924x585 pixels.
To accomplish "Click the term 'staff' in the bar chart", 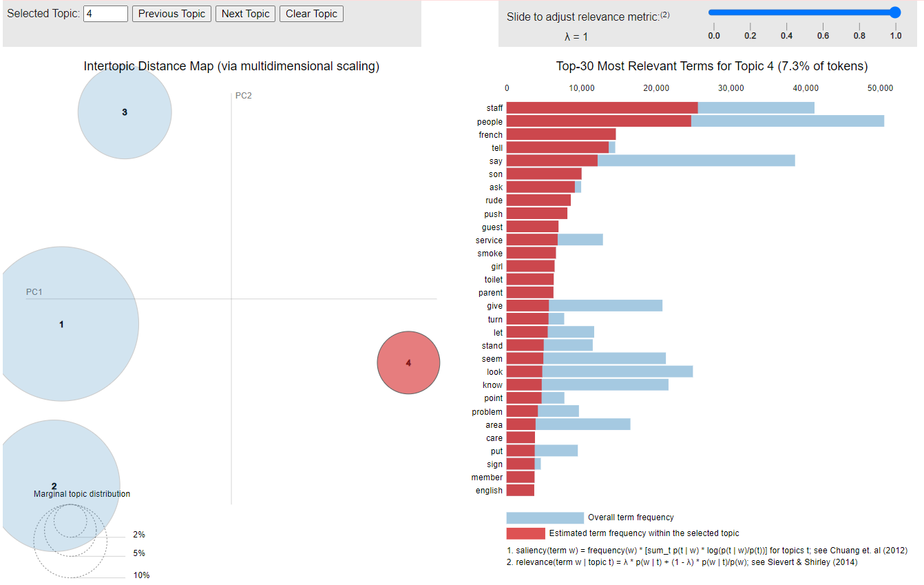I will click(494, 108).
